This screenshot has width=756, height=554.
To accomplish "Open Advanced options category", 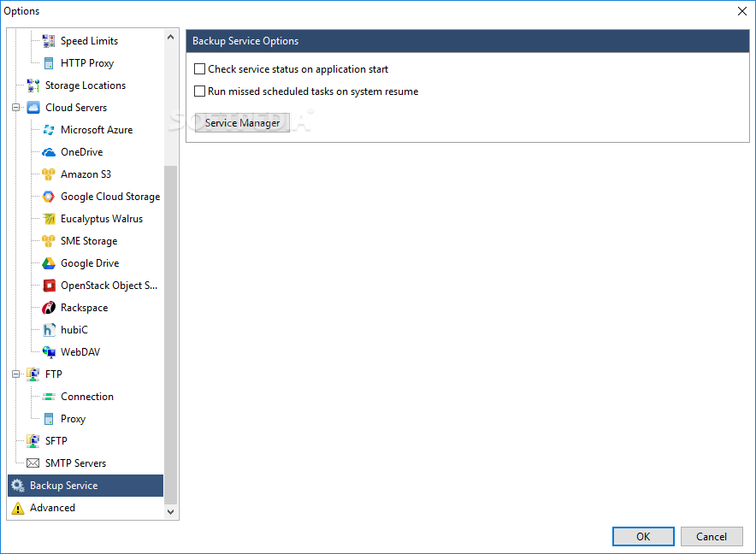I will tap(52, 508).
